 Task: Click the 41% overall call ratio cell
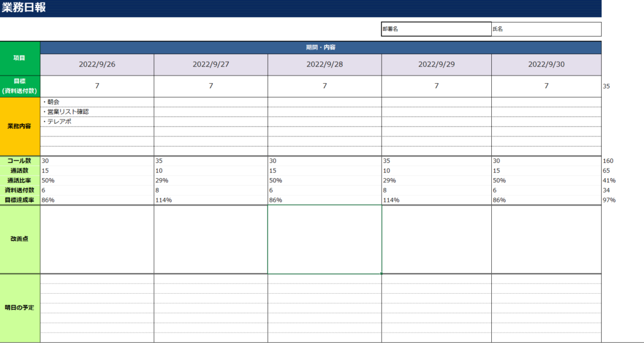(609, 181)
